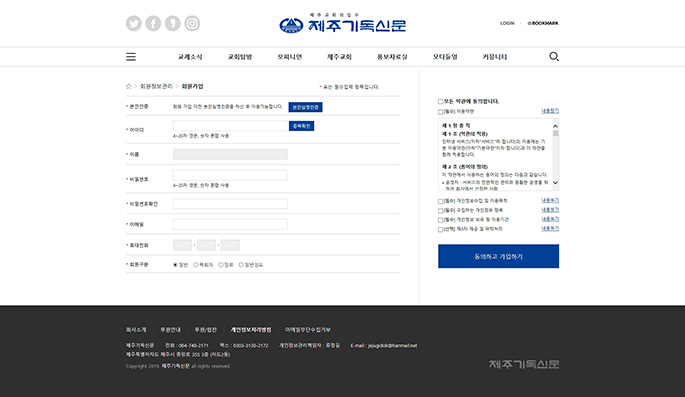The image size is (685, 397).
Task: Select the 일반성도 member type radio
Action: click(241, 265)
